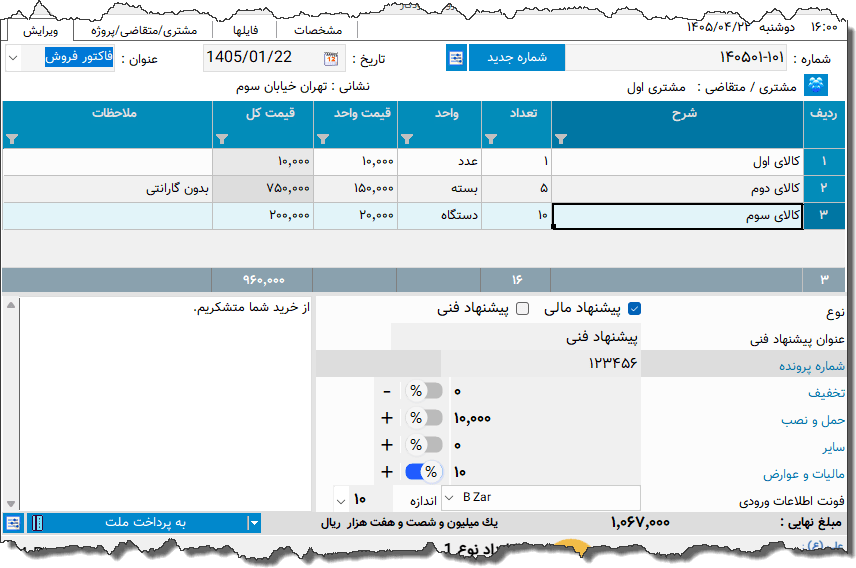The image size is (856, 568).
Task: Check the پیشنهاد فنی checkbox
Action: click(522, 309)
